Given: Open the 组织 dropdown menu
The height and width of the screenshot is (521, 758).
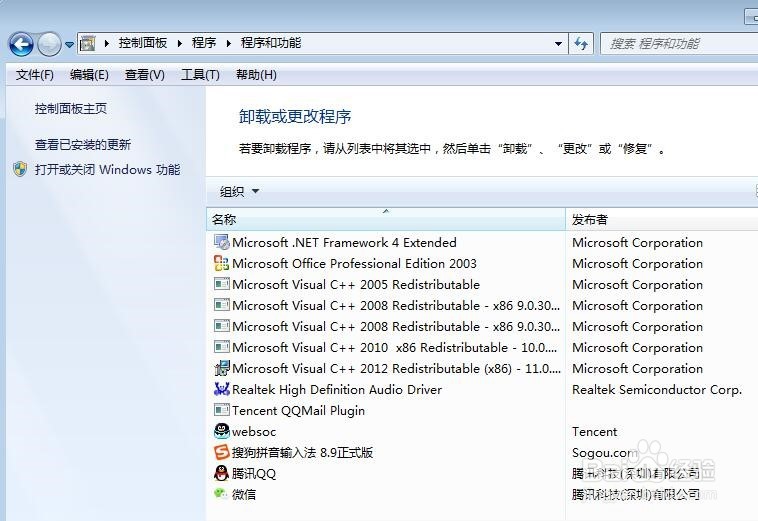Looking at the screenshot, I should [239, 191].
